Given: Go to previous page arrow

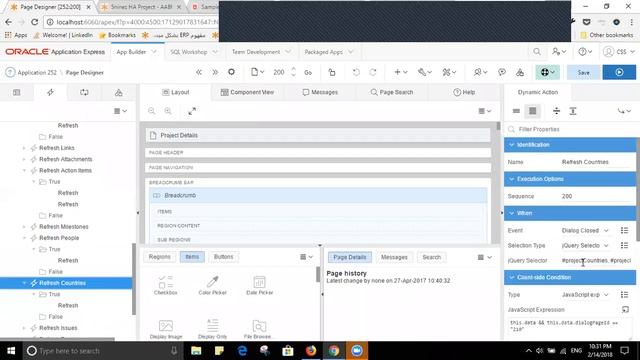Looking at the screenshot, I should 199,72.
